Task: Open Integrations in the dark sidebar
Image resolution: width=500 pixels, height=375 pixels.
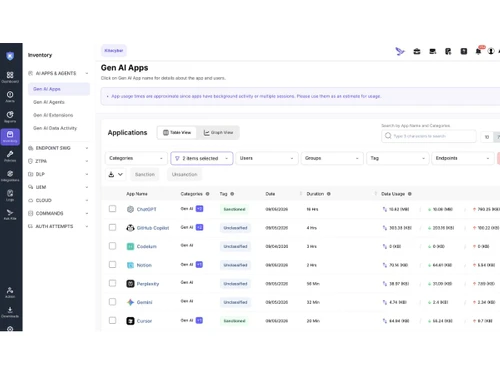Action: tap(10, 176)
